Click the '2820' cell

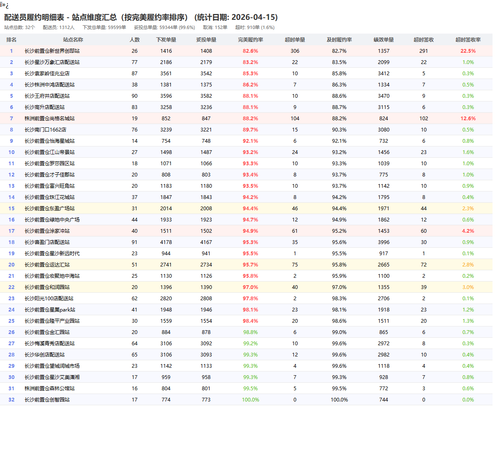point(166,299)
